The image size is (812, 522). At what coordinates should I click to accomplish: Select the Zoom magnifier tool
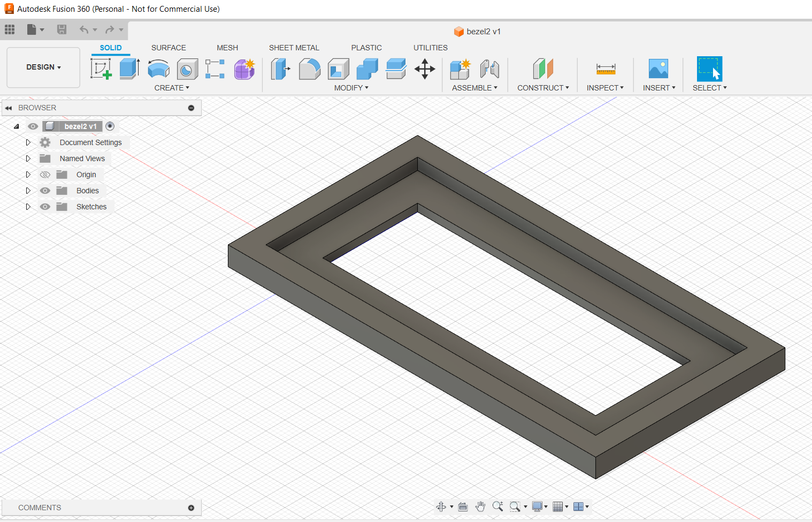[497, 506]
